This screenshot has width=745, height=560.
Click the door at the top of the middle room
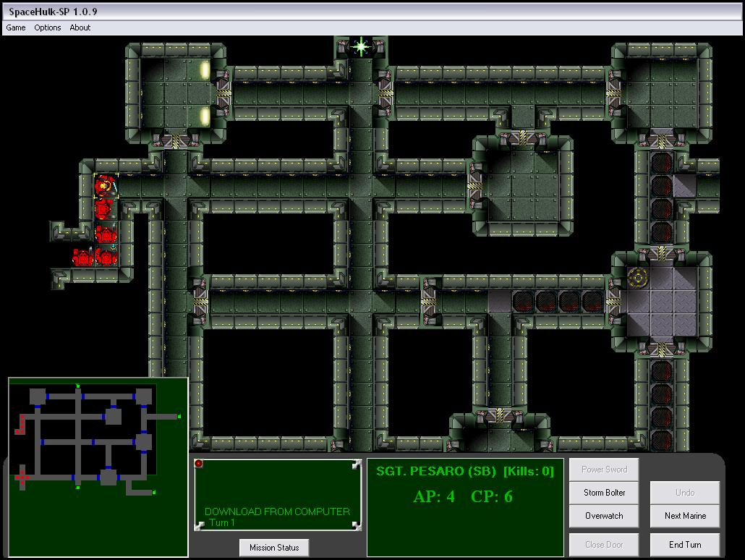[523, 138]
